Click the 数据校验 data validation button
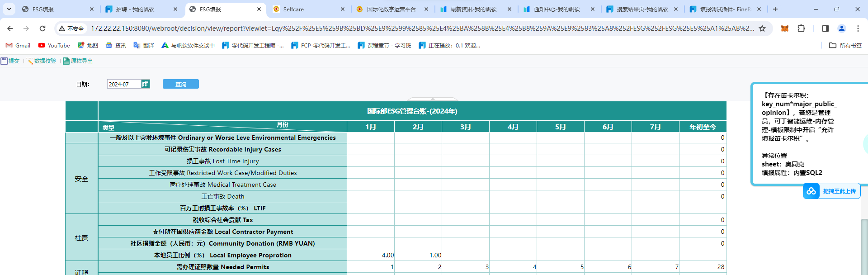This screenshot has height=275, width=868. 41,61
